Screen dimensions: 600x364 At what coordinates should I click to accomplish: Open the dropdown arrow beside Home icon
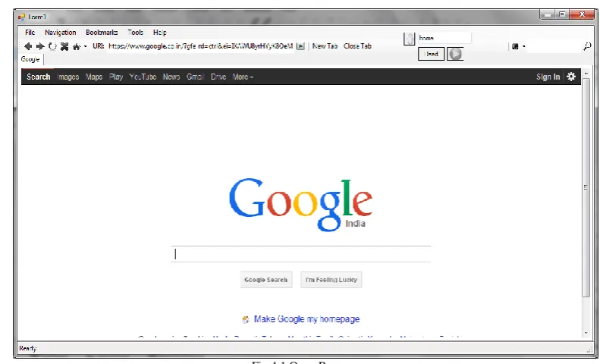click(85, 46)
